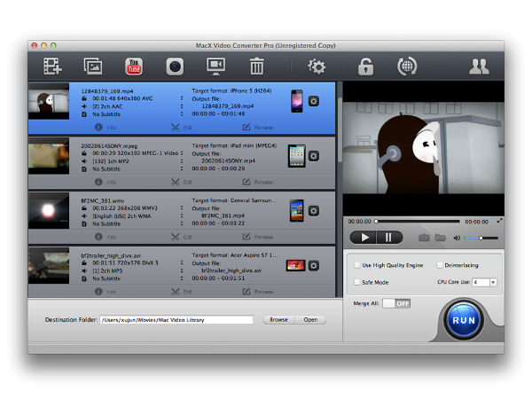
Task: Click the add photo slideshow icon
Action: pos(93,66)
